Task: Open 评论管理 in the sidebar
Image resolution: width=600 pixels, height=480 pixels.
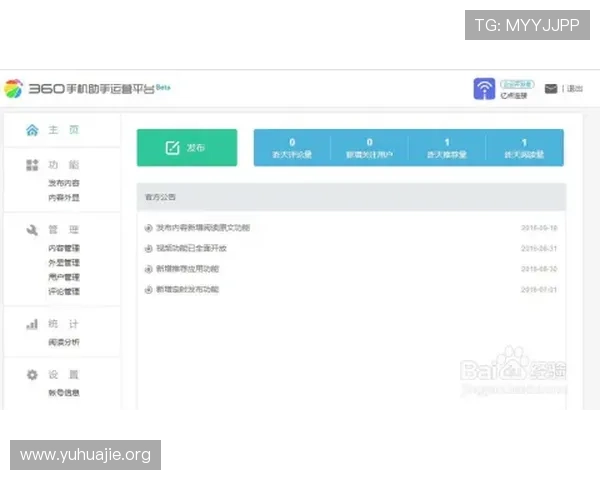Action: (64, 291)
